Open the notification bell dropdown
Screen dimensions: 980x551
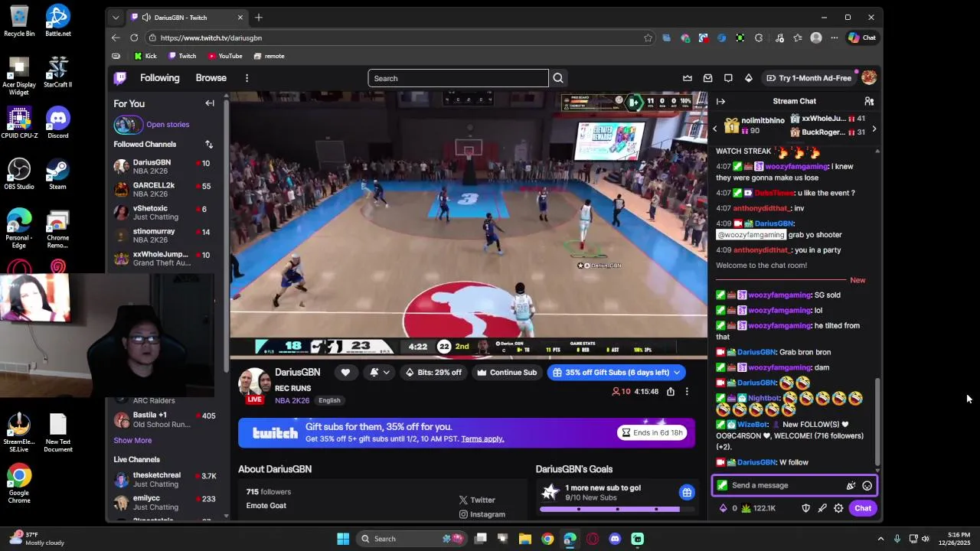point(380,373)
